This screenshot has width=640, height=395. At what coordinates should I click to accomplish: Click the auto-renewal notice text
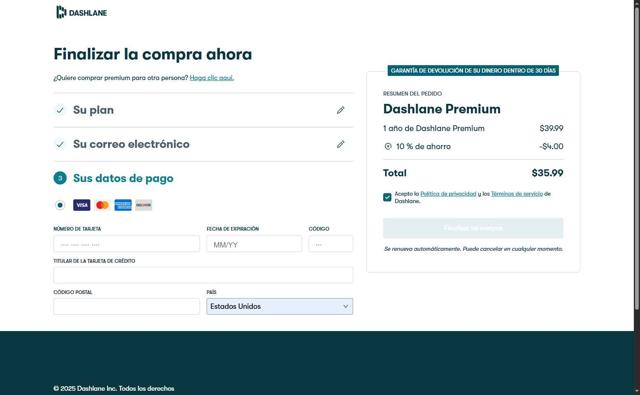pyautogui.click(x=473, y=249)
